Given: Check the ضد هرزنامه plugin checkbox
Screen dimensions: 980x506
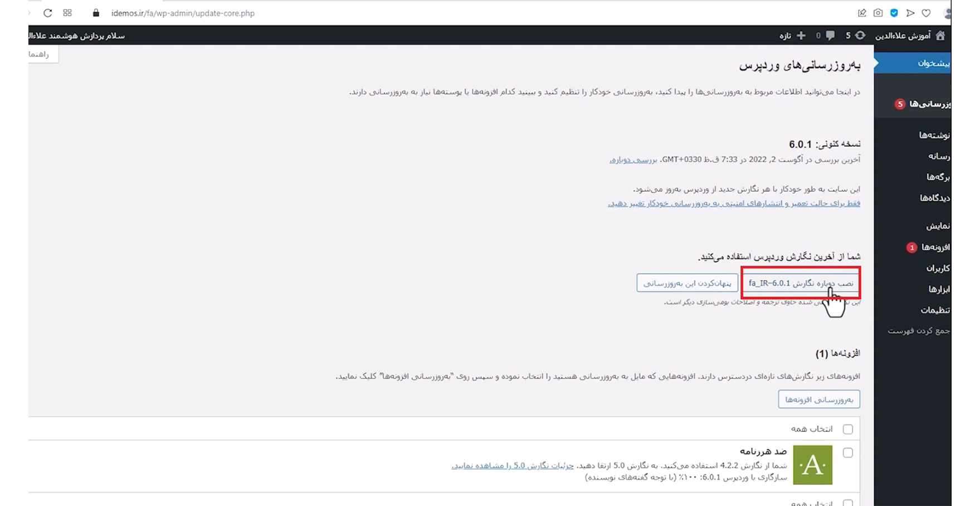Looking at the screenshot, I should coord(848,453).
